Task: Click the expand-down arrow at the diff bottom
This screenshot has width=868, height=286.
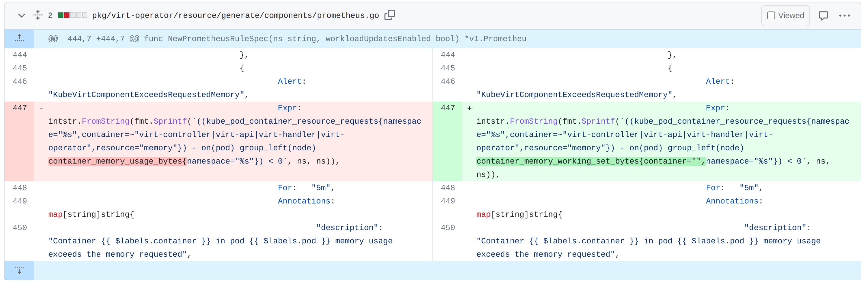Action: (x=19, y=270)
